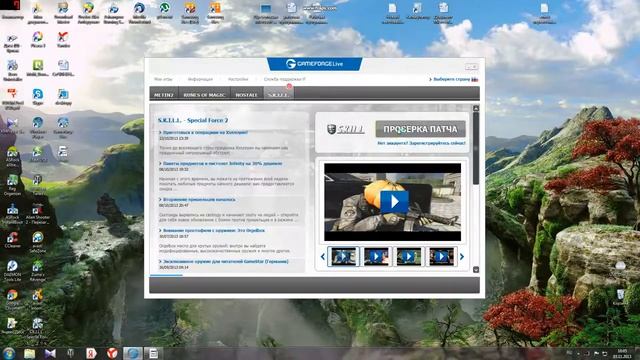Open the first news headline about Halloween
640x360 pixels.
coord(204,133)
